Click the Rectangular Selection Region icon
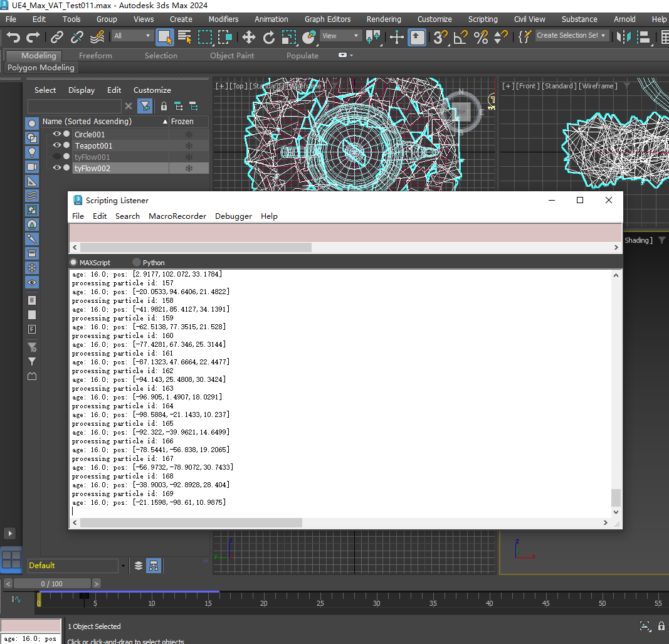The width and height of the screenshot is (669, 644). pyautogui.click(x=205, y=37)
